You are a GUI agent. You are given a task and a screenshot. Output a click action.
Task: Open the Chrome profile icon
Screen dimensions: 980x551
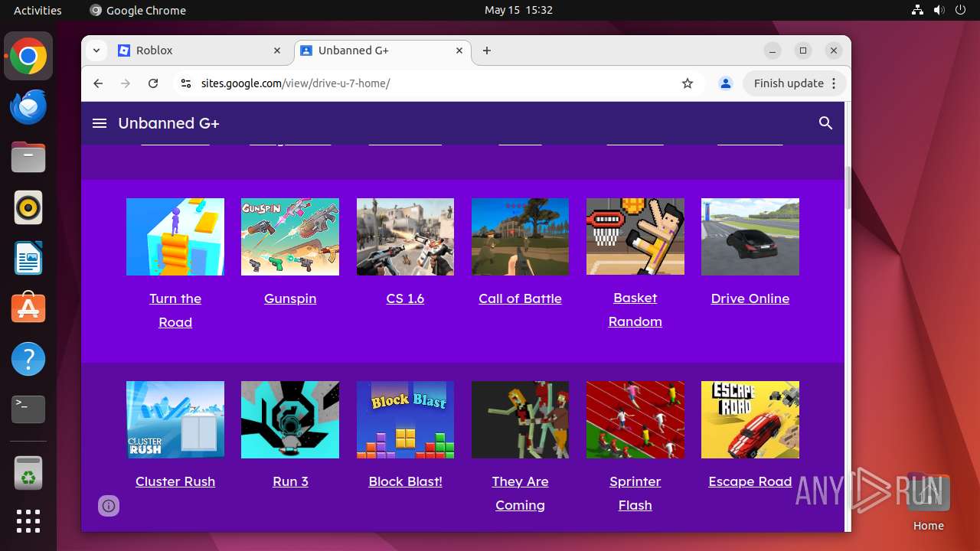tap(725, 83)
